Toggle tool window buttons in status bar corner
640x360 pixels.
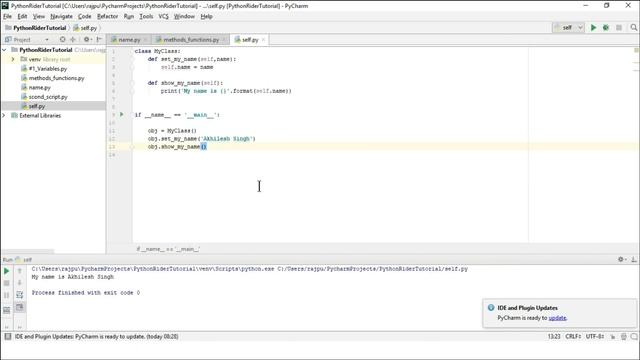[8, 336]
